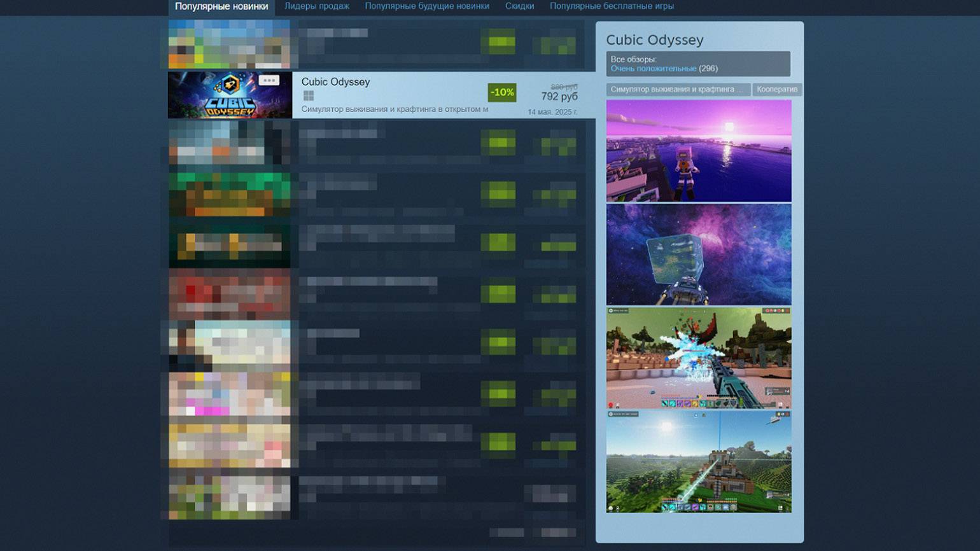Click the -10% discount badge
Screen dimensions: 980x551
pyautogui.click(x=502, y=92)
